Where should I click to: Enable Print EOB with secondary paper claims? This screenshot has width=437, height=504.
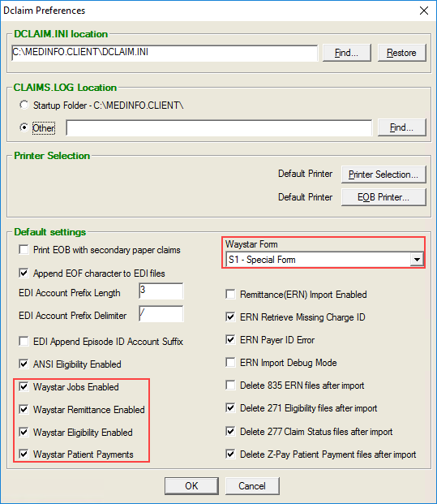pos(24,250)
